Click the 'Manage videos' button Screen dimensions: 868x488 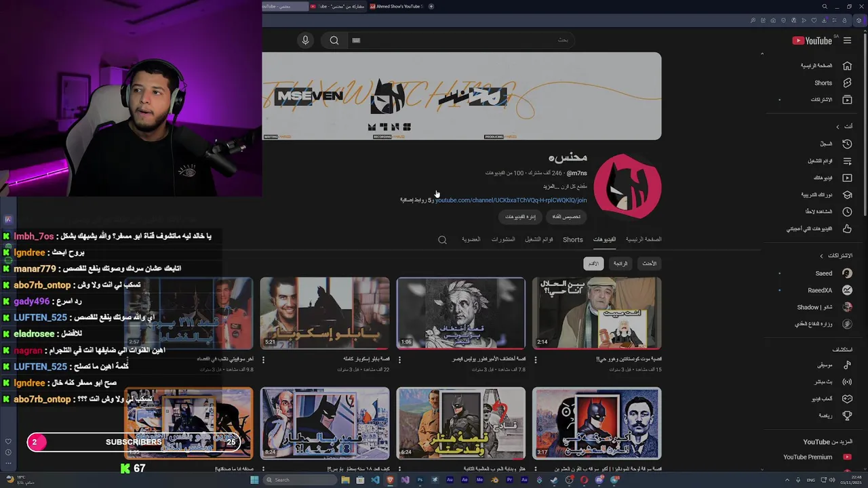pyautogui.click(x=521, y=216)
